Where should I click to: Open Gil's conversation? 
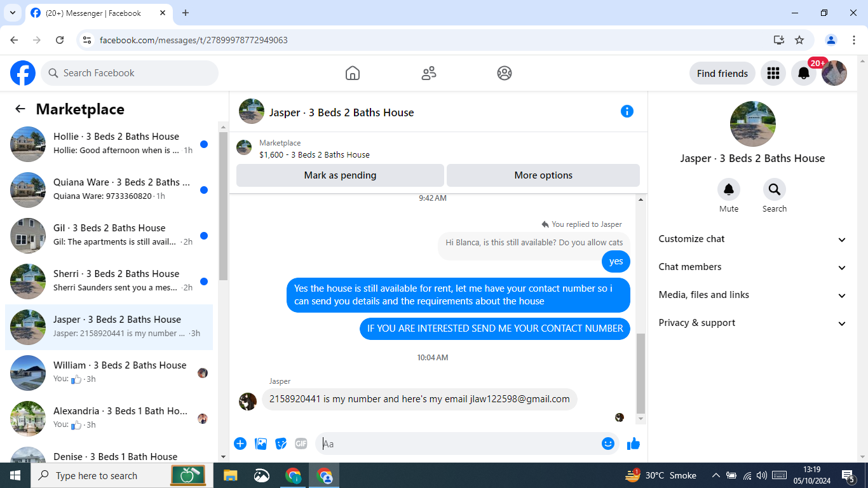pos(109,236)
